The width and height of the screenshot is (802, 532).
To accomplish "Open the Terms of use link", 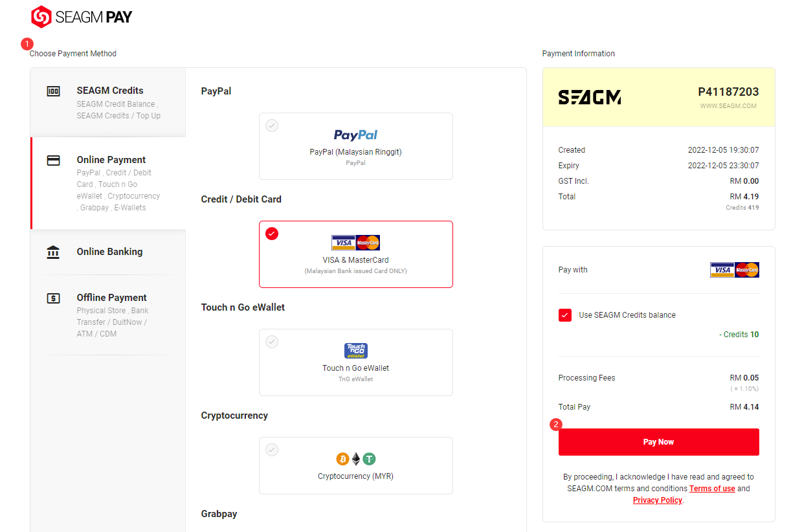I will 712,489.
